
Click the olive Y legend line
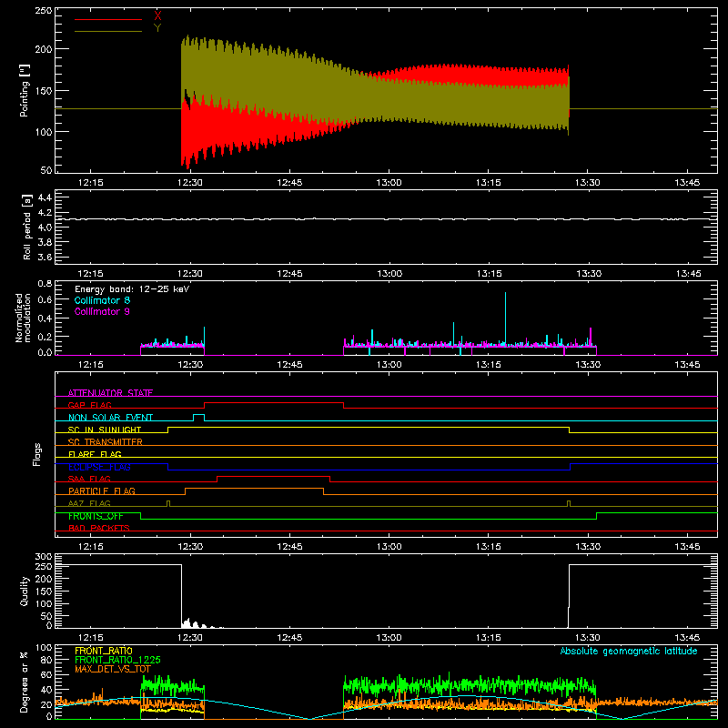(108, 32)
